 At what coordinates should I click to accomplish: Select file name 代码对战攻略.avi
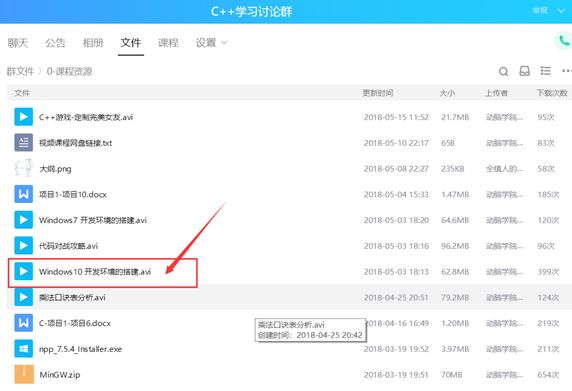[69, 246]
